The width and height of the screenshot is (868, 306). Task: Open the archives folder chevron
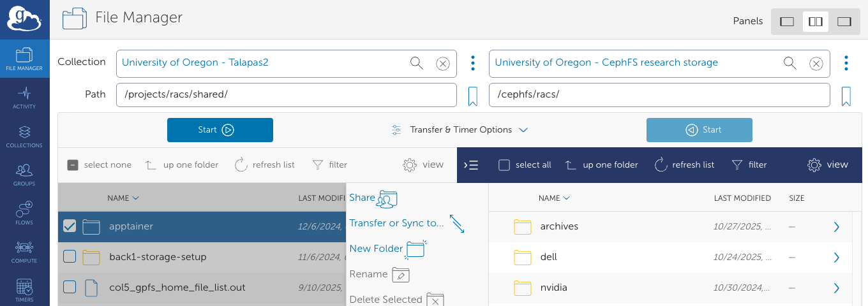(837, 226)
